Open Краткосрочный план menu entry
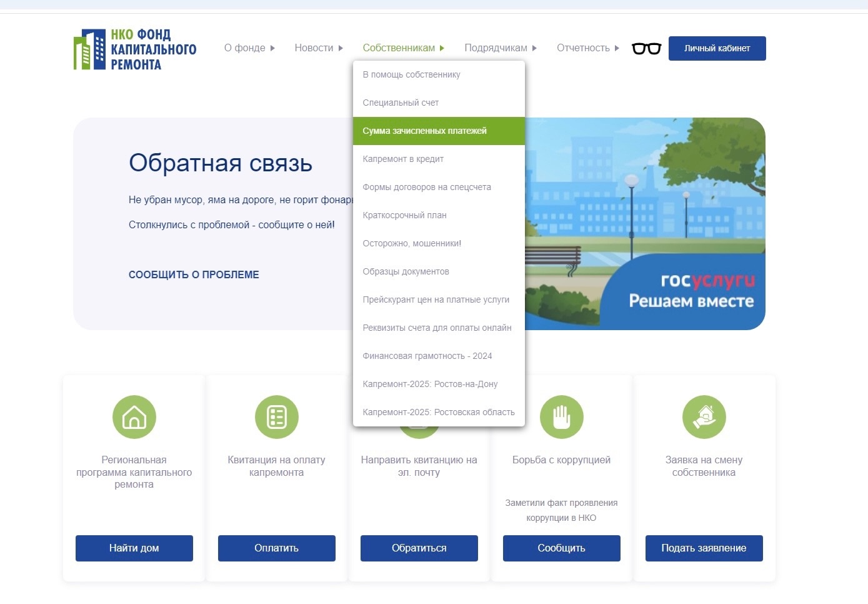Viewport: 868px width, 604px height. point(404,216)
